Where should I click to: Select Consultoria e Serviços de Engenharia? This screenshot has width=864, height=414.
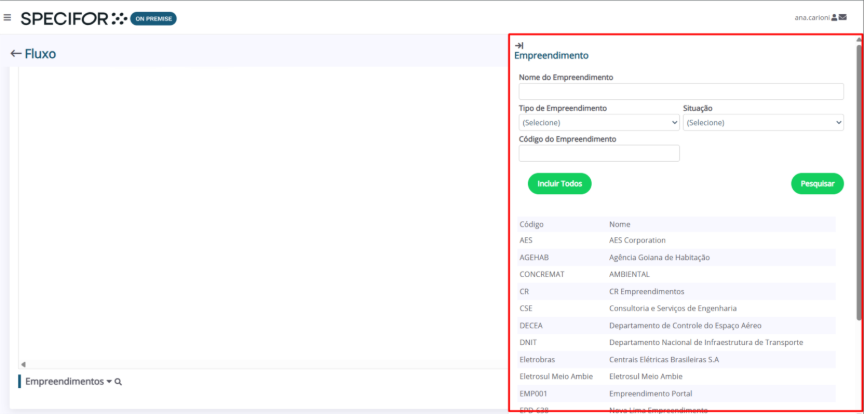pyautogui.click(x=673, y=308)
